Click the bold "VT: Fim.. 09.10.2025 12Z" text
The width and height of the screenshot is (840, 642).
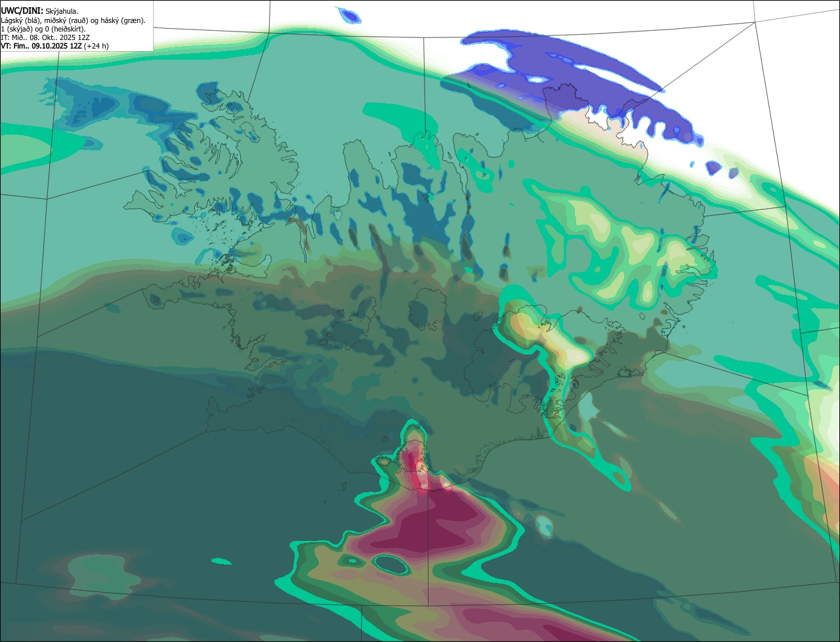(41, 46)
